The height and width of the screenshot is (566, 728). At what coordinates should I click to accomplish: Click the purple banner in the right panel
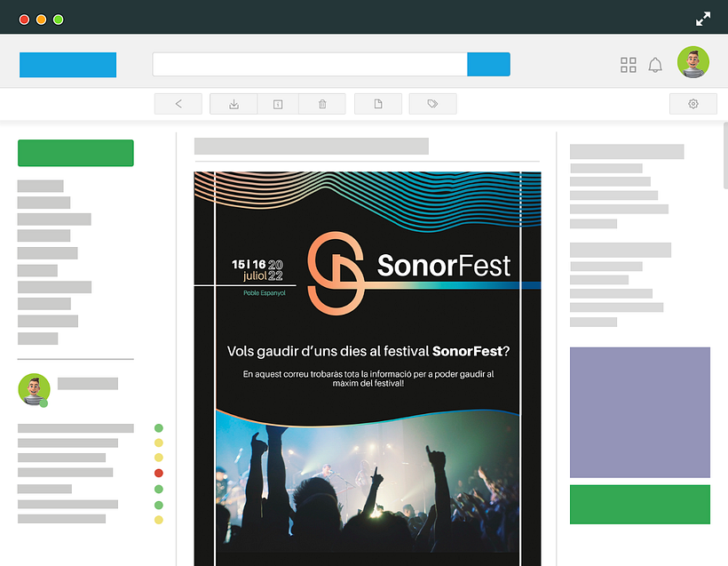click(640, 412)
